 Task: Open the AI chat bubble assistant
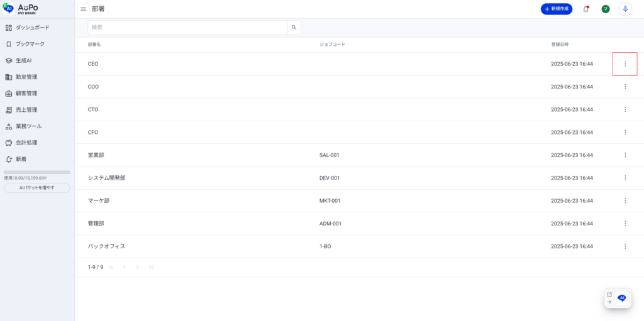click(622, 298)
